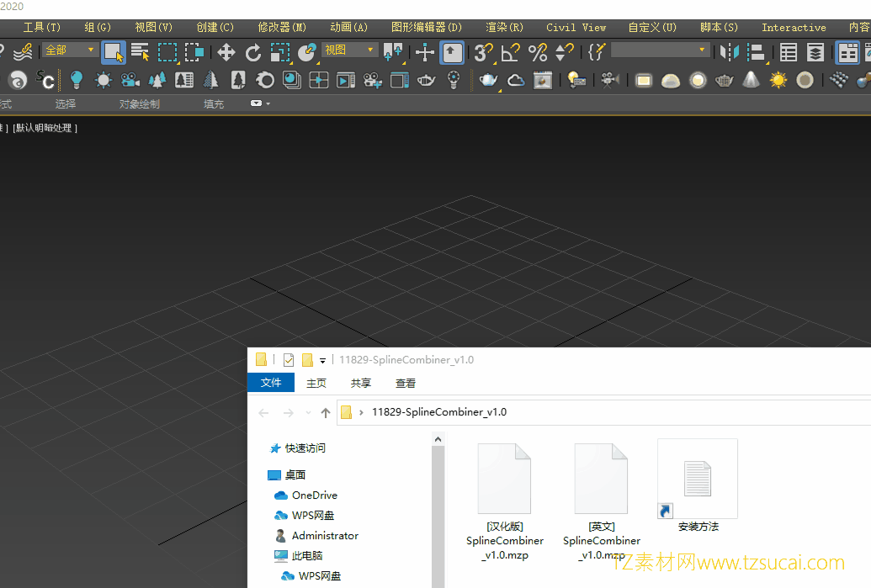Switch to the 选择 ribbon tab
The image size is (871, 588).
tap(66, 103)
